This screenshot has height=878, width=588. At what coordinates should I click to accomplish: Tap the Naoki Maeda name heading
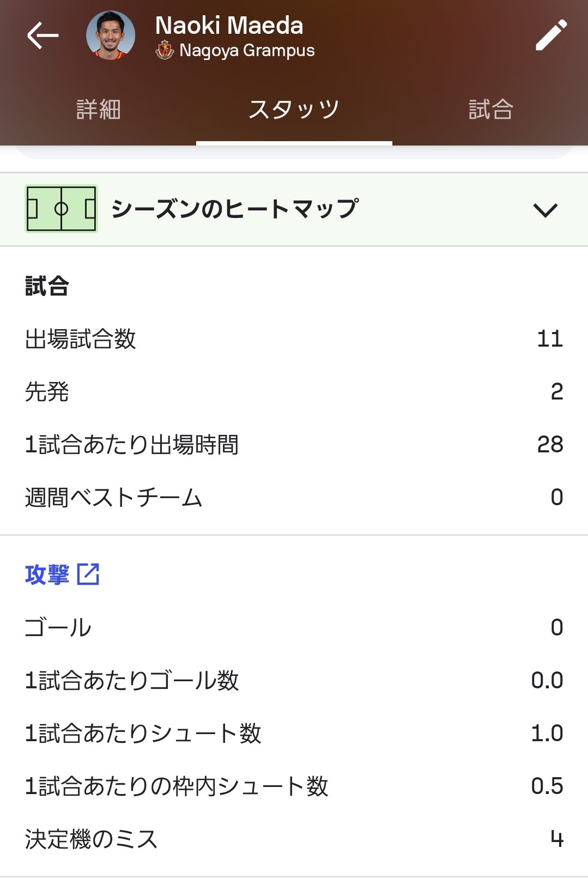(x=229, y=26)
